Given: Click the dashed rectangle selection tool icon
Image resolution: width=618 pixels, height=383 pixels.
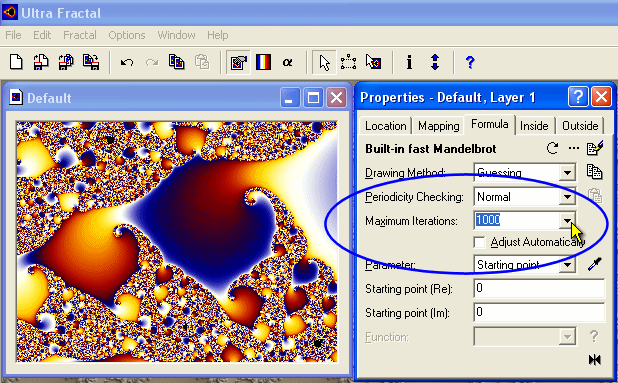Looking at the screenshot, I should (348, 62).
